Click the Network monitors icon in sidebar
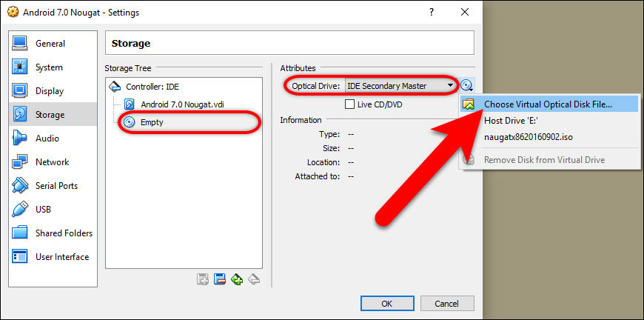This screenshot has height=320, width=644. pos(20,161)
